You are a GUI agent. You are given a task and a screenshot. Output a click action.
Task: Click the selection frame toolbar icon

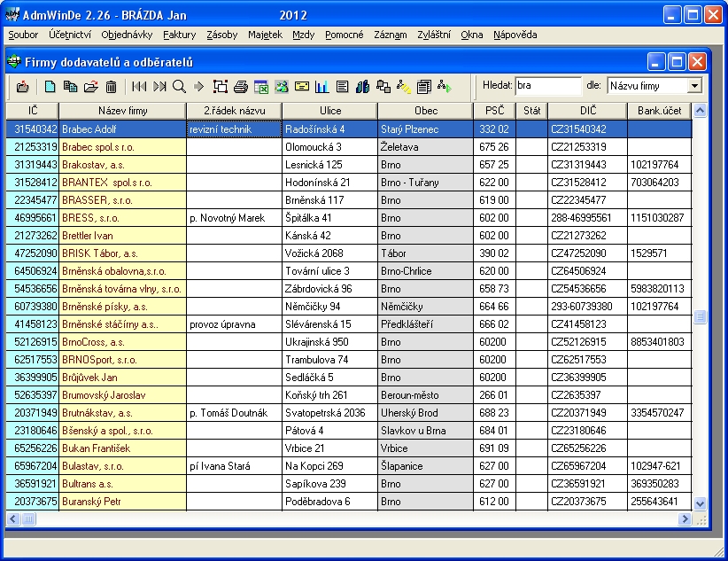coord(220,87)
